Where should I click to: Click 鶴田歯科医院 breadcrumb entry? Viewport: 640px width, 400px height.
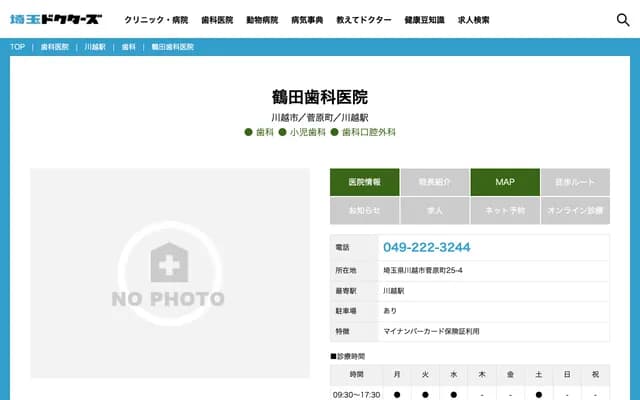click(x=172, y=47)
